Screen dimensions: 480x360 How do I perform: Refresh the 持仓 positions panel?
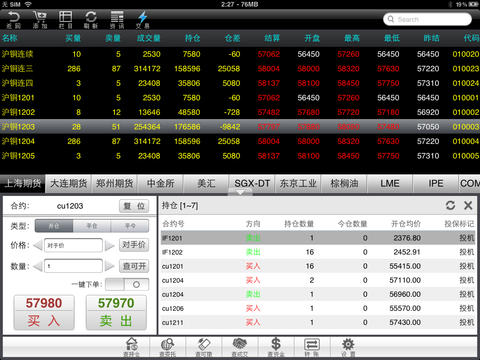(450, 205)
